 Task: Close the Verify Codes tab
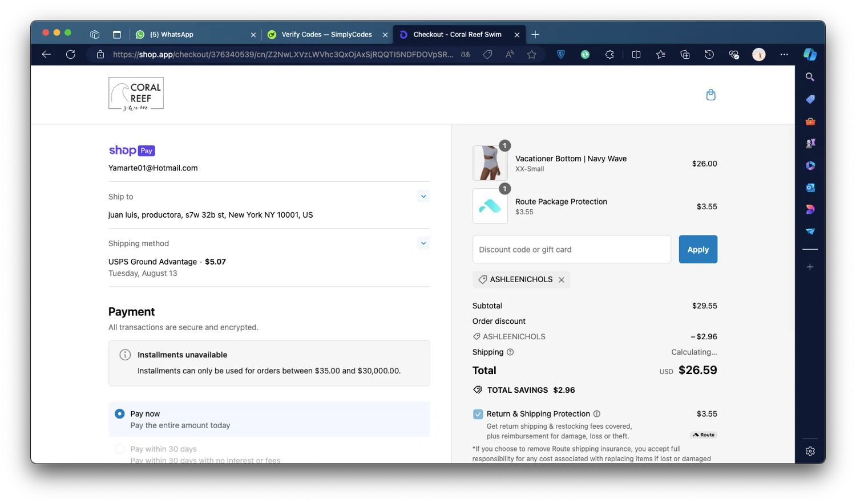click(x=385, y=35)
